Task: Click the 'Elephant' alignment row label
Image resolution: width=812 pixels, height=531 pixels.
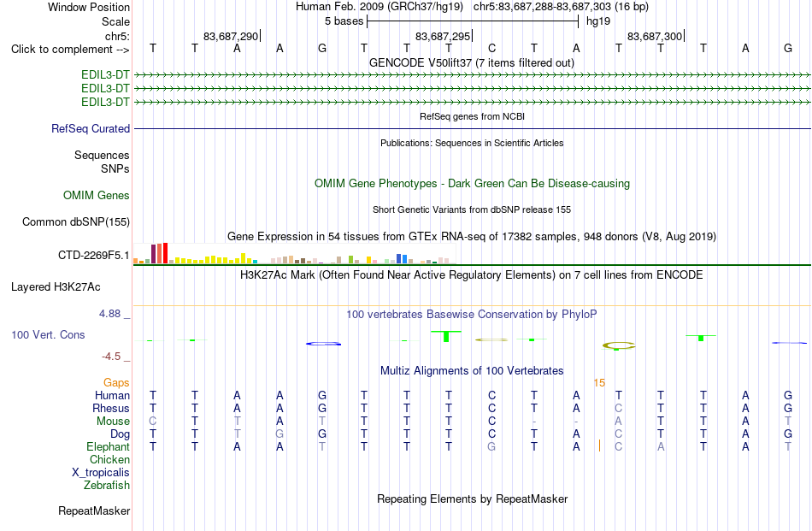Action: click(108, 446)
